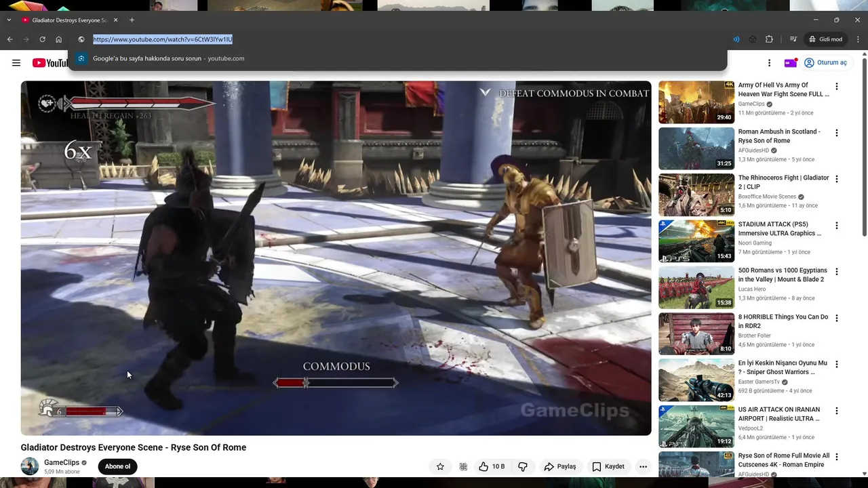
Task: Close the Gladiator Destroys Everyone tab
Action: [x=115, y=20]
